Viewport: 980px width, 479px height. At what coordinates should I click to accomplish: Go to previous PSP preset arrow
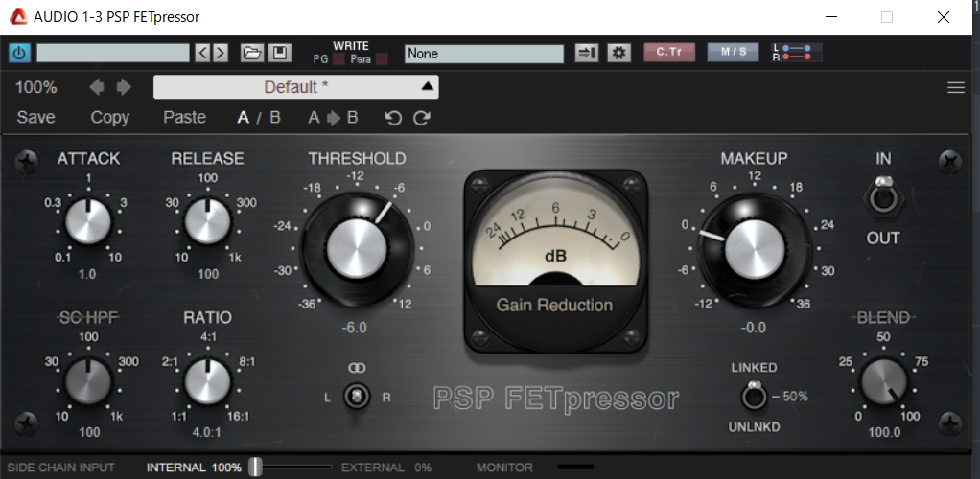point(97,87)
